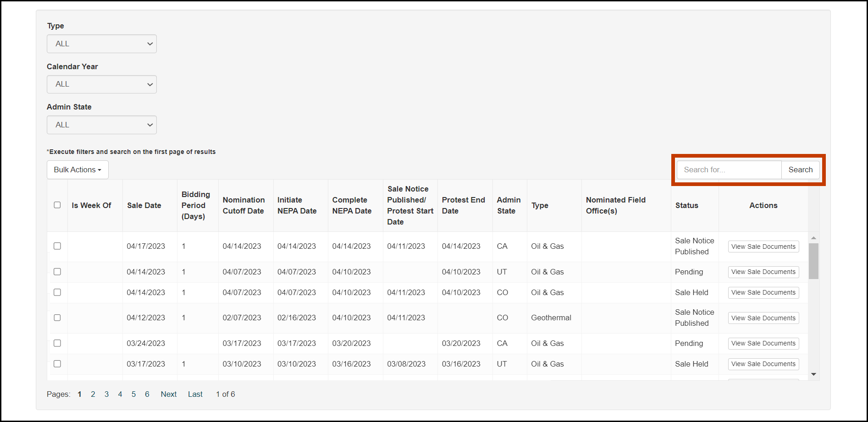Open the Type filter dropdown
The image size is (868, 422).
[x=101, y=44]
